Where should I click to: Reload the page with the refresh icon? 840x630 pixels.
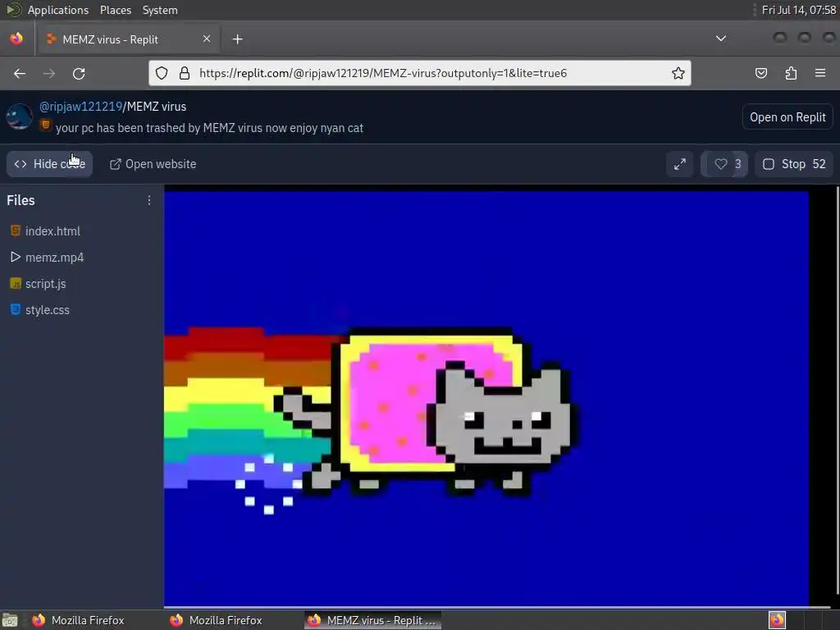(79, 73)
